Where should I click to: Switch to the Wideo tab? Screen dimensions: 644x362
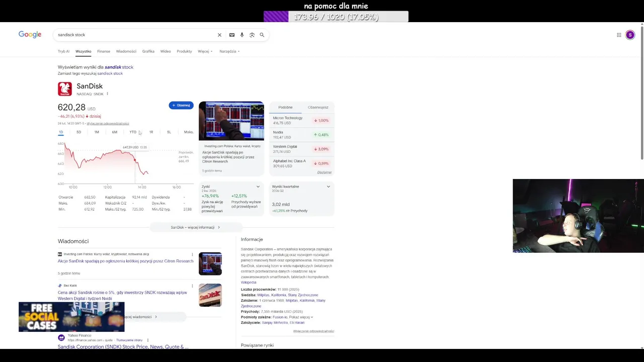pos(166,51)
